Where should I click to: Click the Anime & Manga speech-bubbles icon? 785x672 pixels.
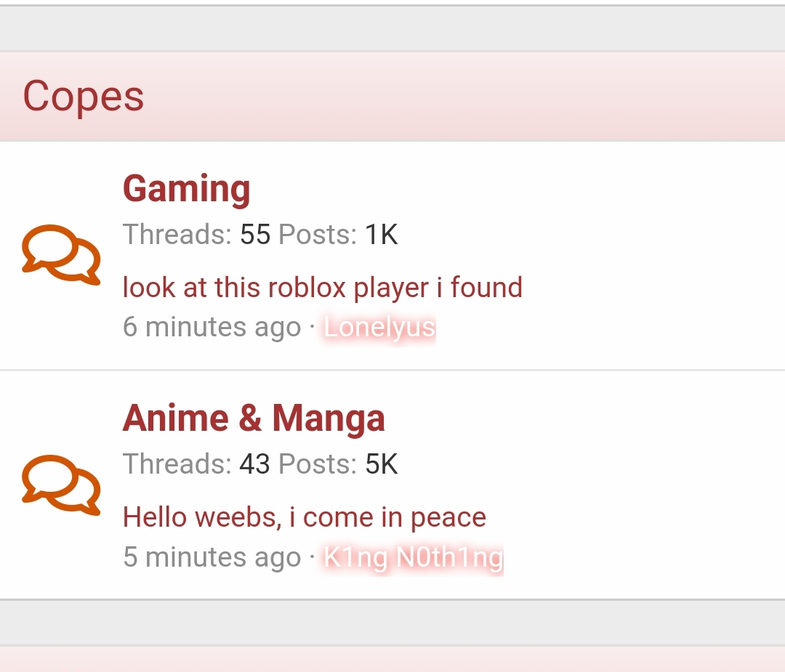point(61,485)
